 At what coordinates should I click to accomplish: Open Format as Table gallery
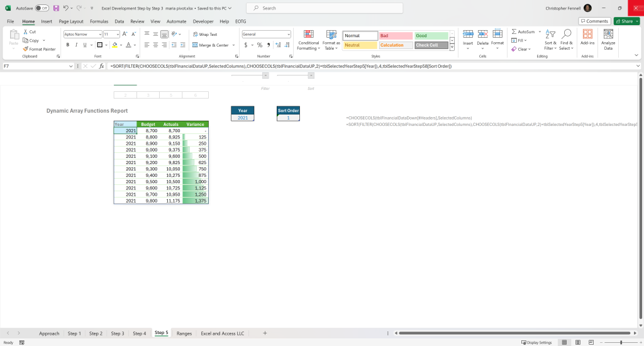331,40
